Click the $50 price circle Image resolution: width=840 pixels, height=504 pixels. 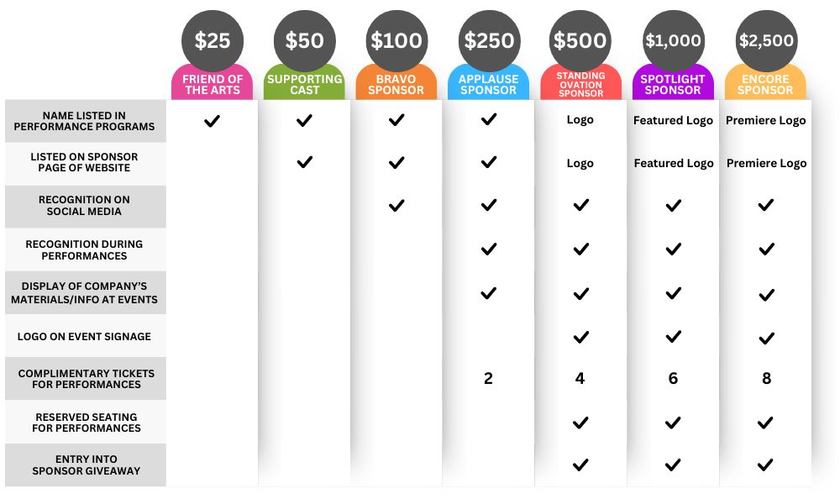(x=304, y=40)
